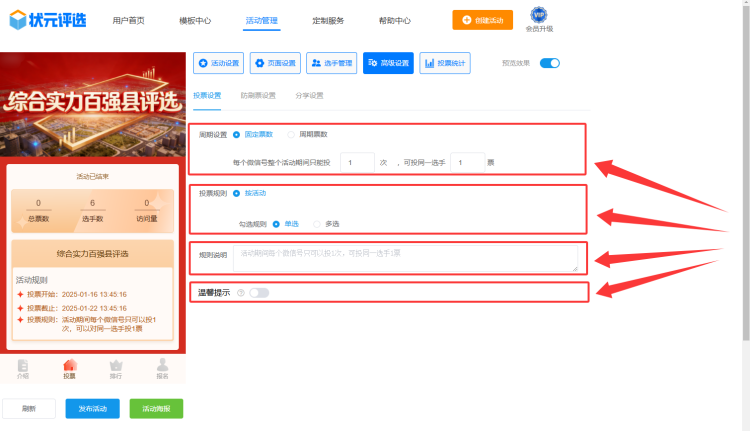This screenshot has height=431, width=750.
Task: Click the 选手数 counter in preview
Action: click(92, 210)
